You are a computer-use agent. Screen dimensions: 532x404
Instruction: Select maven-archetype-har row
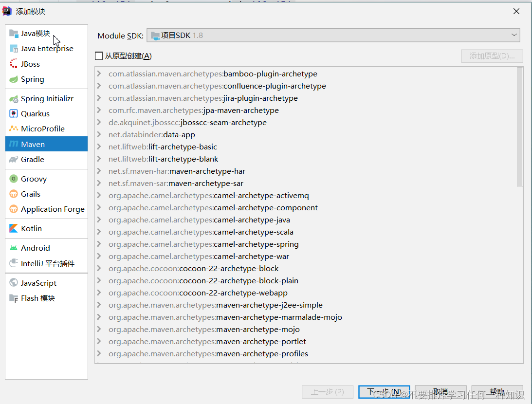pyautogui.click(x=306, y=171)
